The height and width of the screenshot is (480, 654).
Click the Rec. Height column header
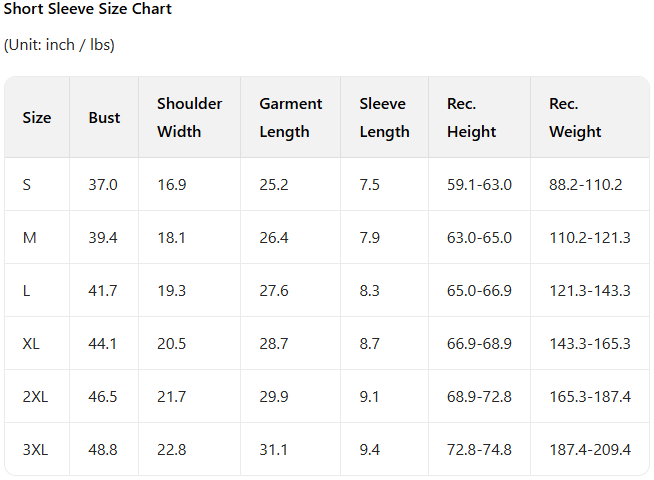click(472, 118)
